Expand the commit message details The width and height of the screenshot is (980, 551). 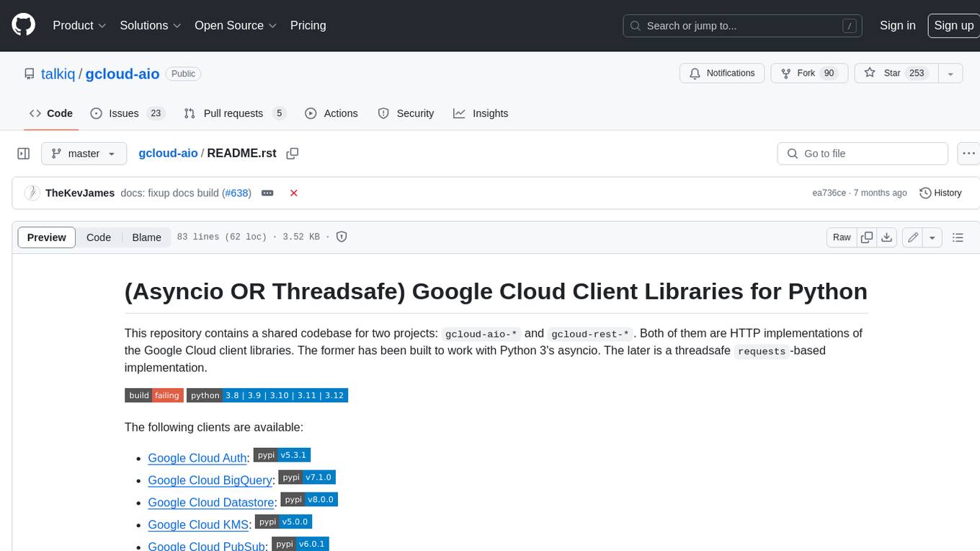[267, 193]
